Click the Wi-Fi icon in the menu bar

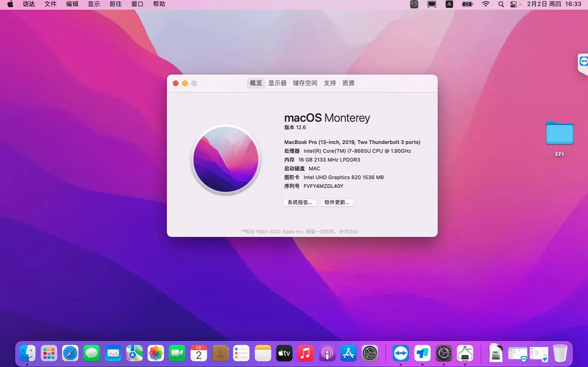click(x=485, y=4)
